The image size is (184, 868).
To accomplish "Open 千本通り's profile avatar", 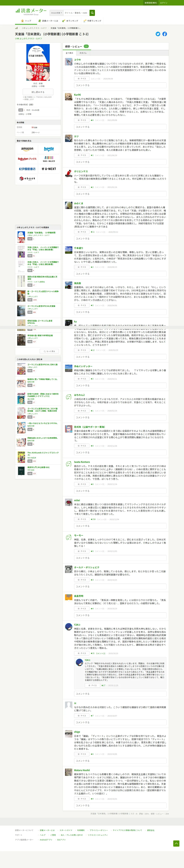I will tap(69, 250).
